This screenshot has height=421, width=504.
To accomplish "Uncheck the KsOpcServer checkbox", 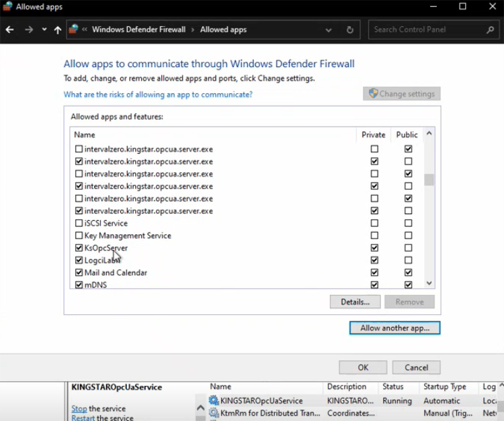I will pos(79,248).
